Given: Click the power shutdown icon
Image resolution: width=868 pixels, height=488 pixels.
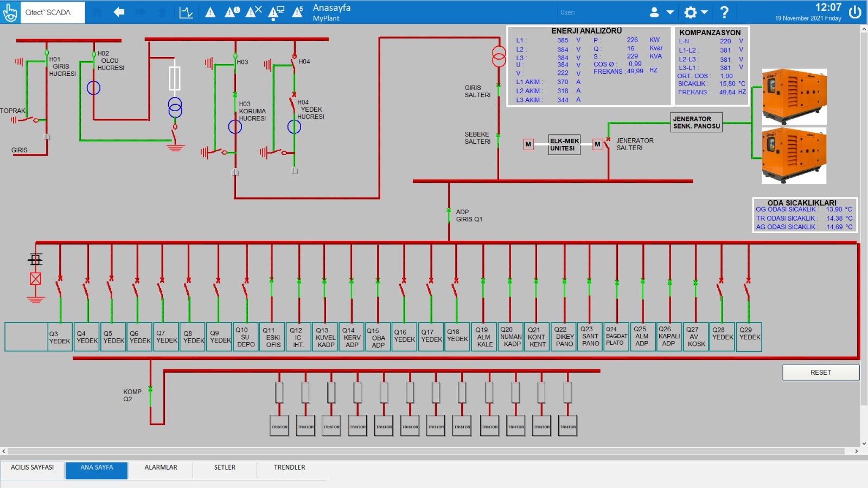Looking at the screenshot, I should point(855,12).
